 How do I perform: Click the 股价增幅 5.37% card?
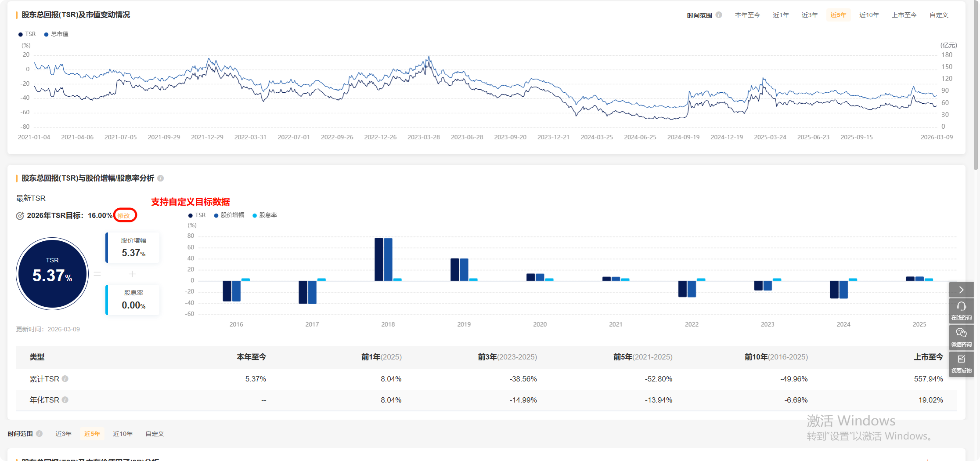[133, 247]
